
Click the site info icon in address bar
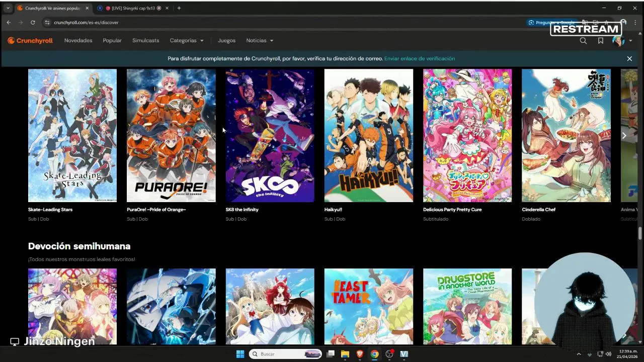point(47,22)
